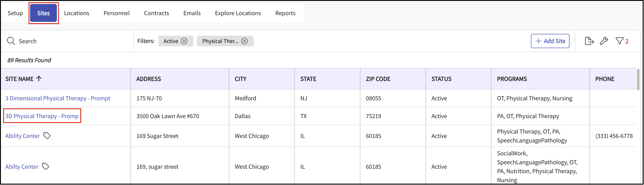Toggle the Site Name sort arrow
This screenshot has width=644, height=185.
39,79
